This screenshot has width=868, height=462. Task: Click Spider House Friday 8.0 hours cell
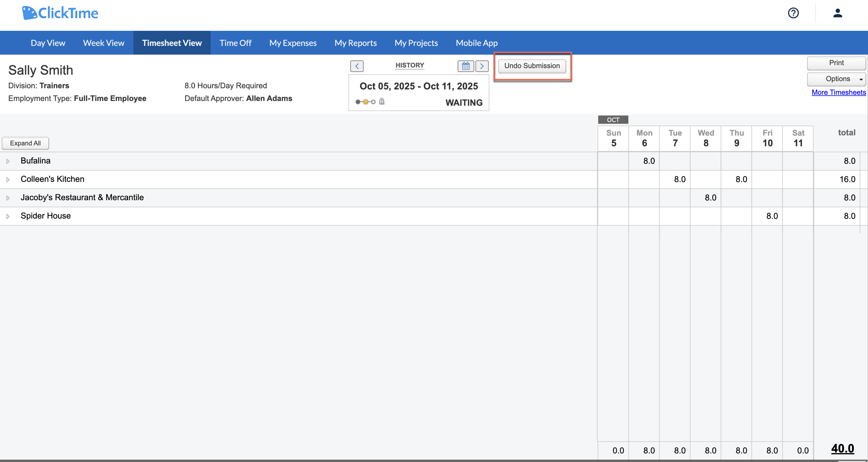tap(767, 216)
